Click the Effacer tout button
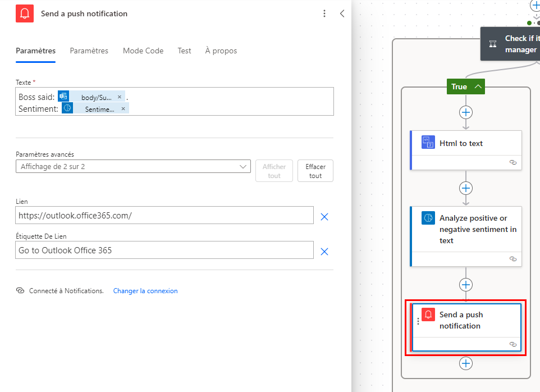 coord(315,171)
